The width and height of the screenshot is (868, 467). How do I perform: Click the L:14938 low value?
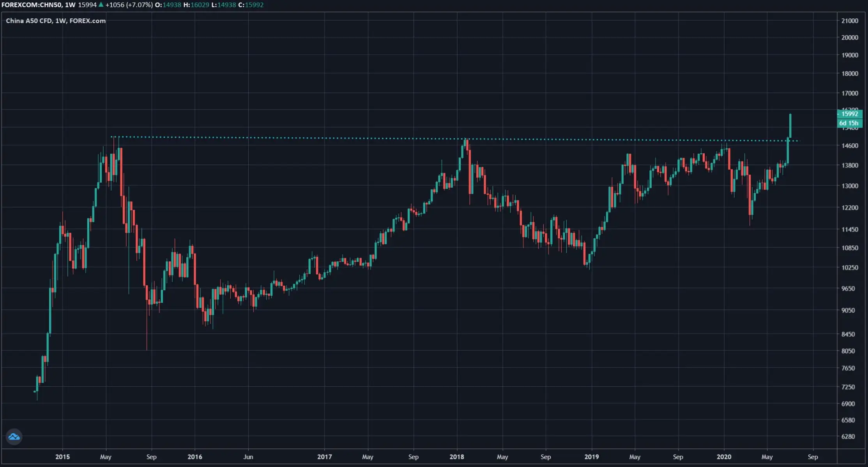click(x=225, y=5)
